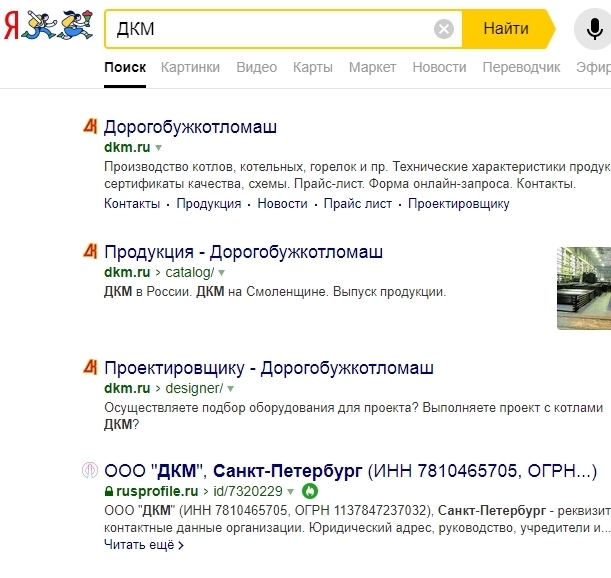The height and width of the screenshot is (578, 611).
Task: Click into the search input field
Action: [270, 29]
